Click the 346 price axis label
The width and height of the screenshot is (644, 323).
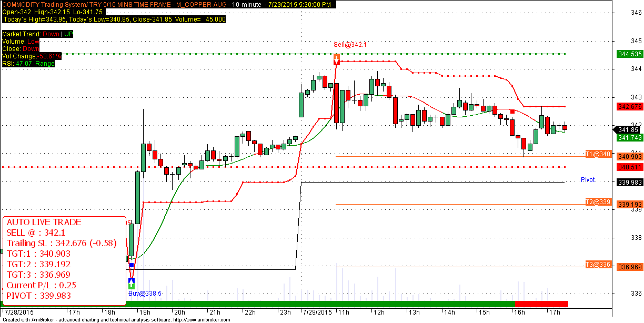point(637,13)
